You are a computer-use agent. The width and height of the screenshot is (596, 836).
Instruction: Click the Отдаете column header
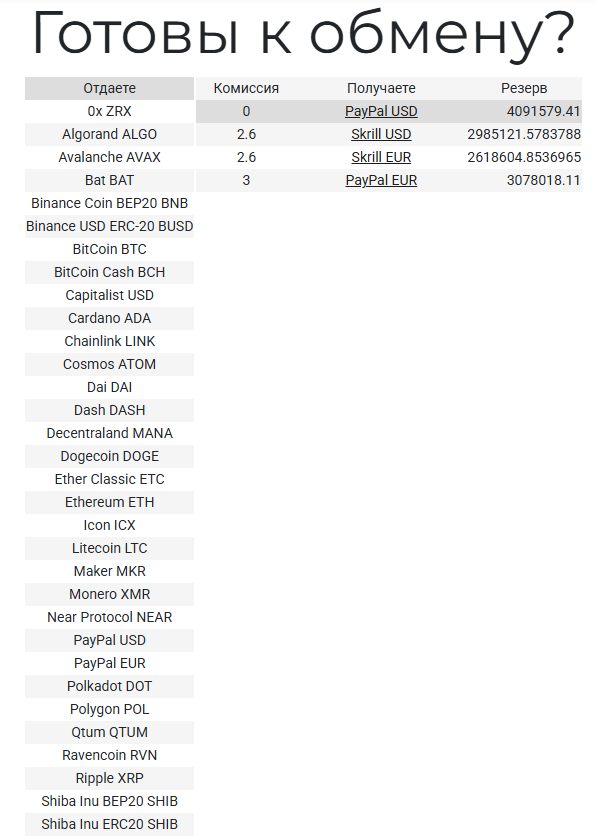pos(109,88)
